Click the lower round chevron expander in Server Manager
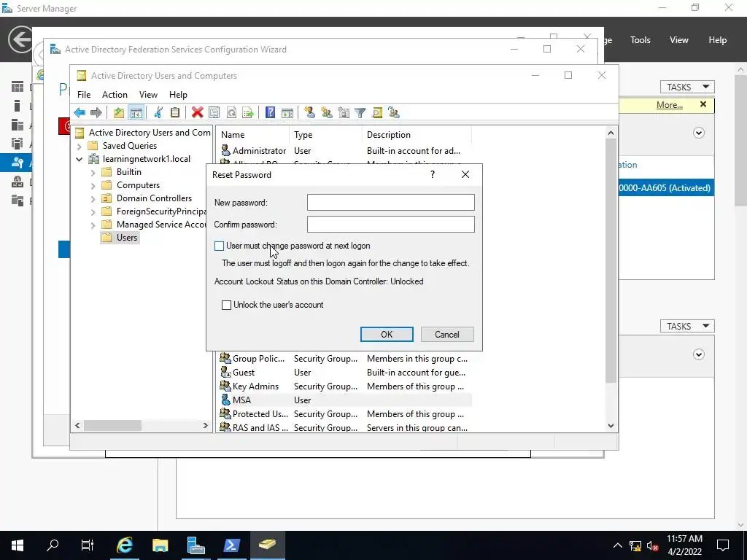 698,354
